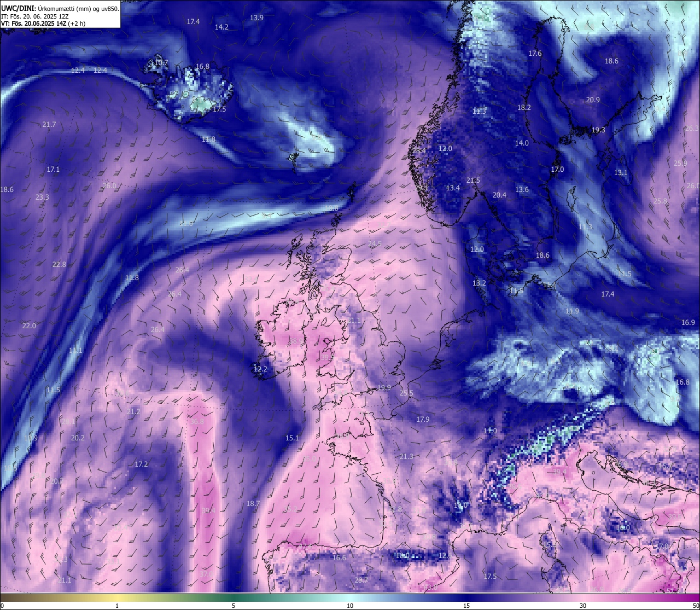Click the 15 label on color scale

point(466,606)
